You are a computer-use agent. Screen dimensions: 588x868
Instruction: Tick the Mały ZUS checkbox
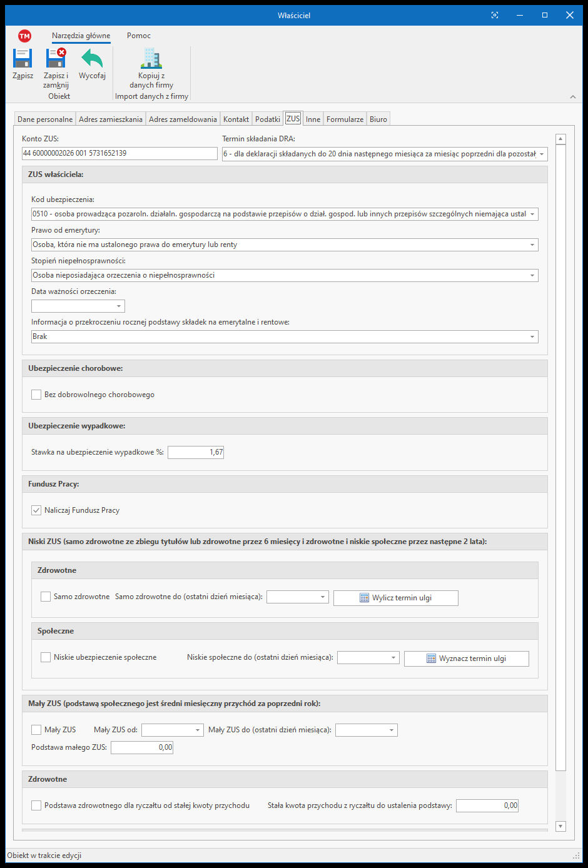click(37, 730)
